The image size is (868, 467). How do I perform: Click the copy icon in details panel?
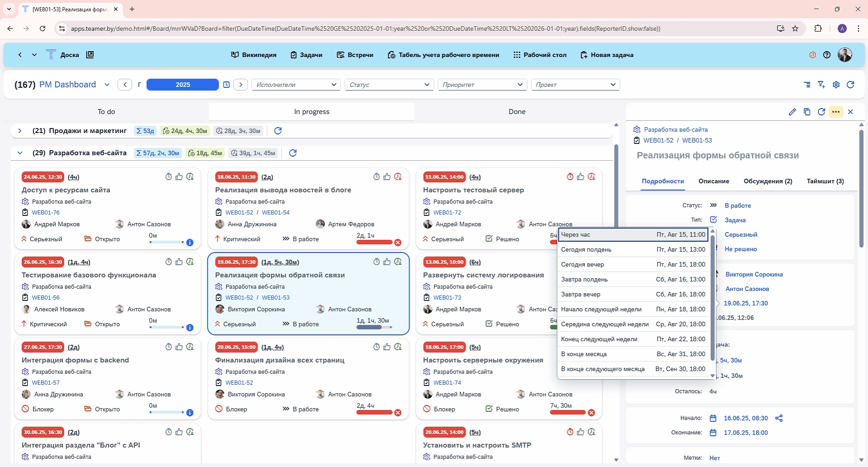coord(807,112)
